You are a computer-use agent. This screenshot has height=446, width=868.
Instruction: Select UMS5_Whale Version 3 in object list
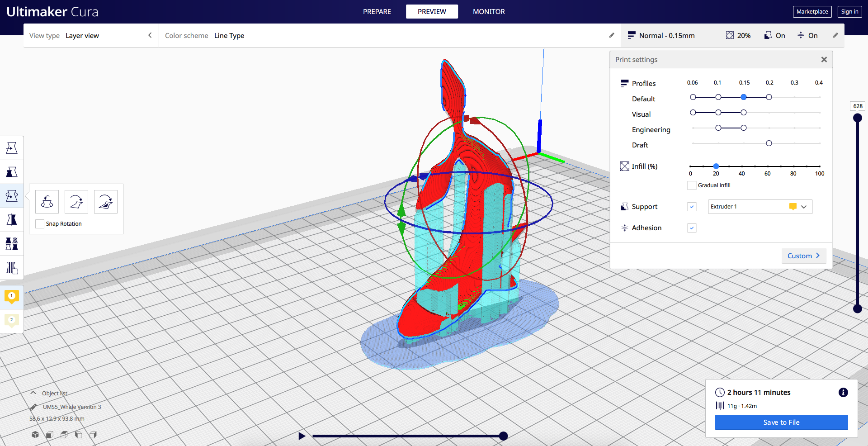[72, 407]
